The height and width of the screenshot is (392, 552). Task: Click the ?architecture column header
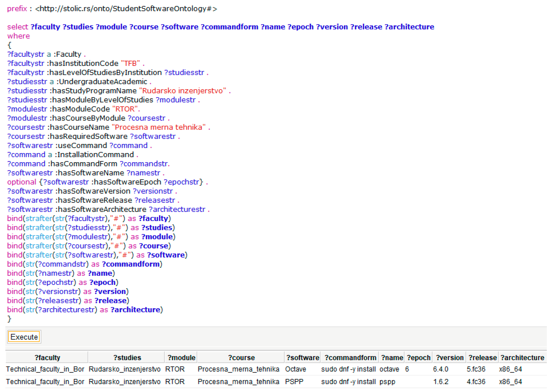(x=522, y=357)
